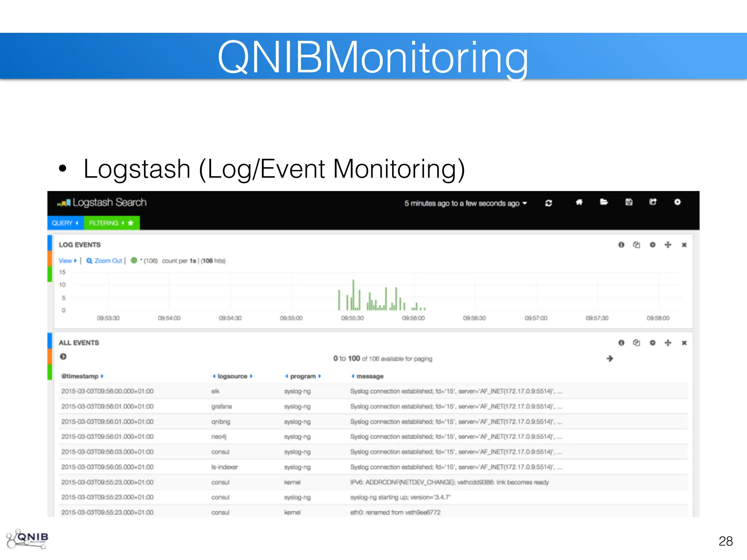Viewport: 747px width, 560px height.
Task: Click the share dashboard icon
Action: click(653, 202)
